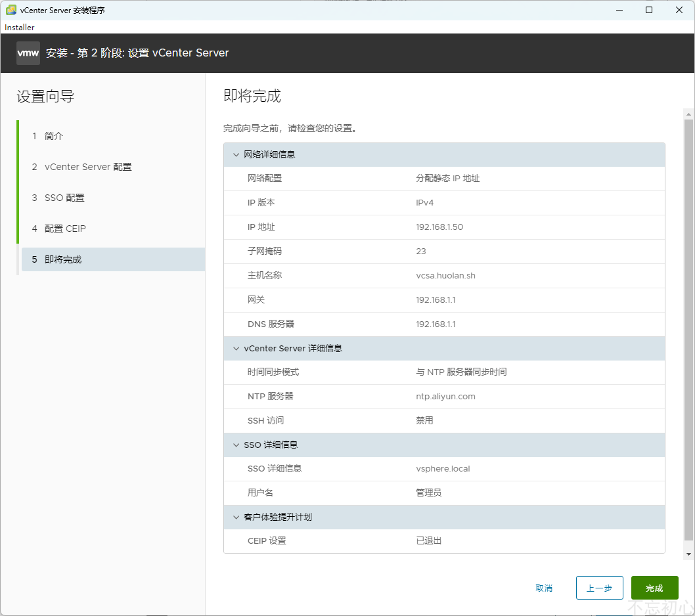Select the 子网掩码 value 23
The width and height of the screenshot is (695, 616).
click(x=420, y=252)
